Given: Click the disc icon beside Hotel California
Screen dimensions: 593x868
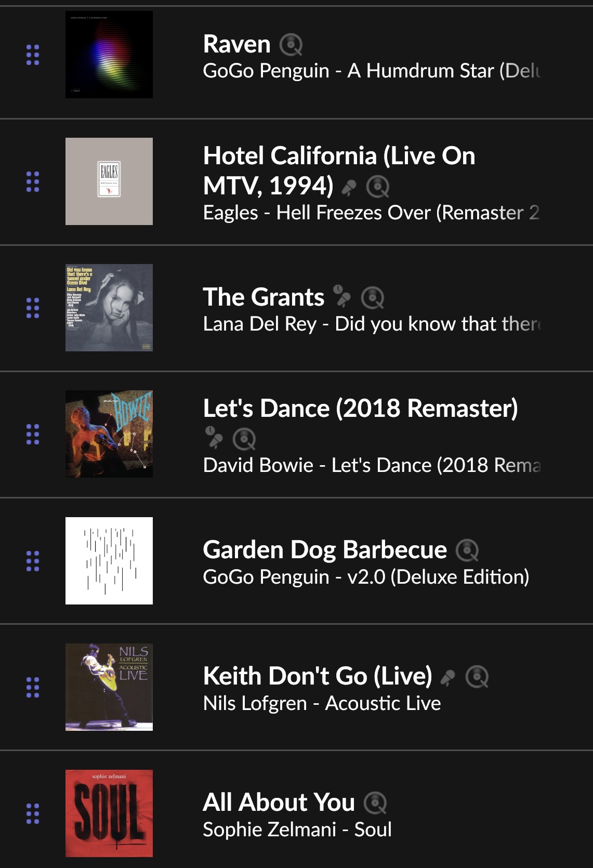Looking at the screenshot, I should point(378,187).
